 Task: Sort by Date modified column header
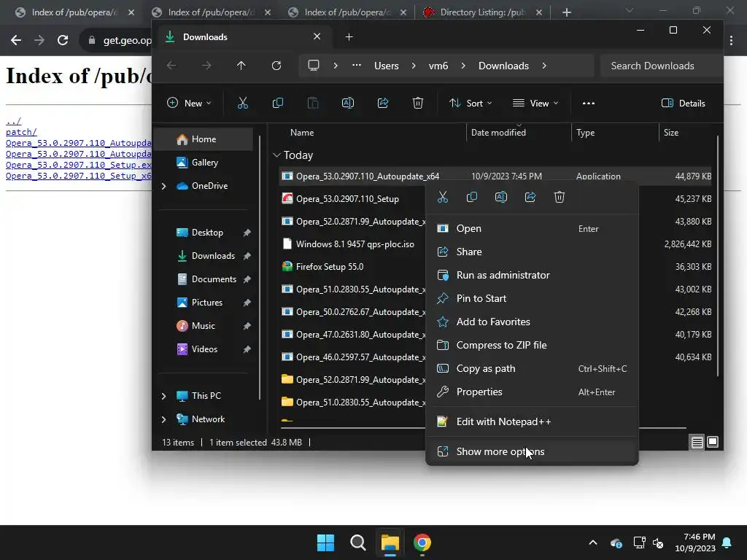coord(519,133)
